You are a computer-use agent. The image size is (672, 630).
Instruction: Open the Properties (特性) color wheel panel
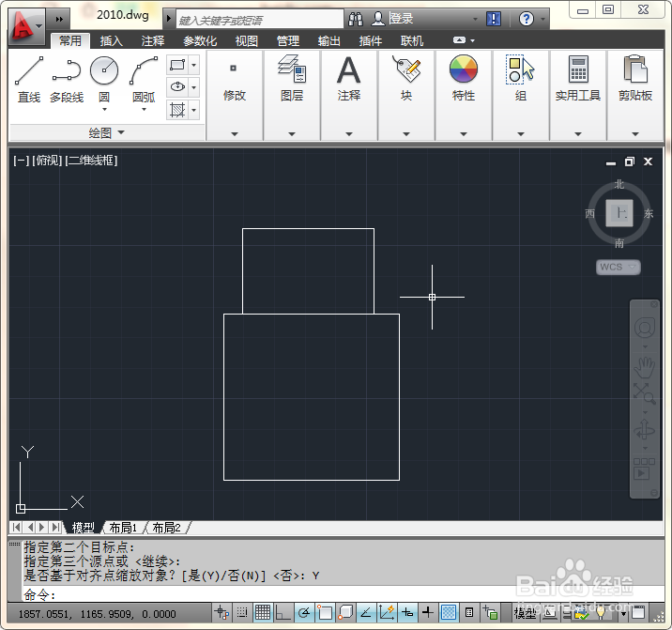[464, 69]
